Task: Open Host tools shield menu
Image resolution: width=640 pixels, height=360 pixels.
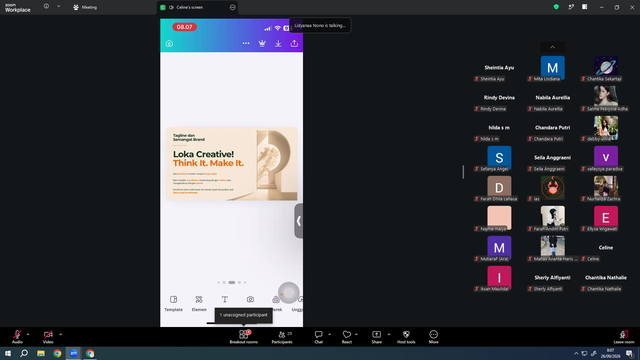Action: click(x=406, y=337)
